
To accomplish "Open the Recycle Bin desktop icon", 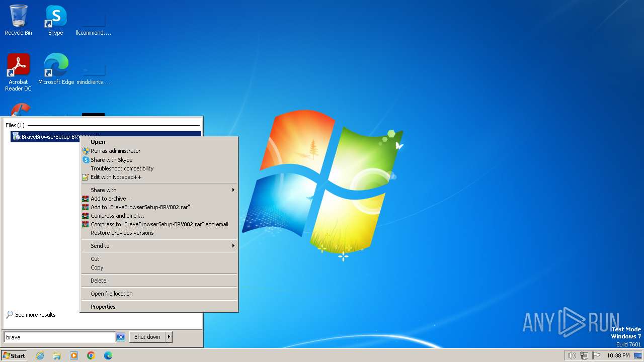I will pyautogui.click(x=18, y=20).
